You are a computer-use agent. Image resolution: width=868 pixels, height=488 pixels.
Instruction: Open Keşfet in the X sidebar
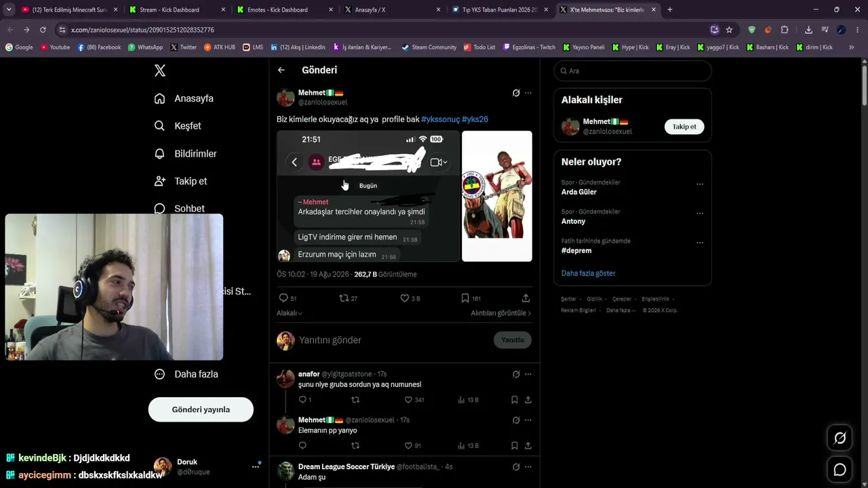[178, 126]
